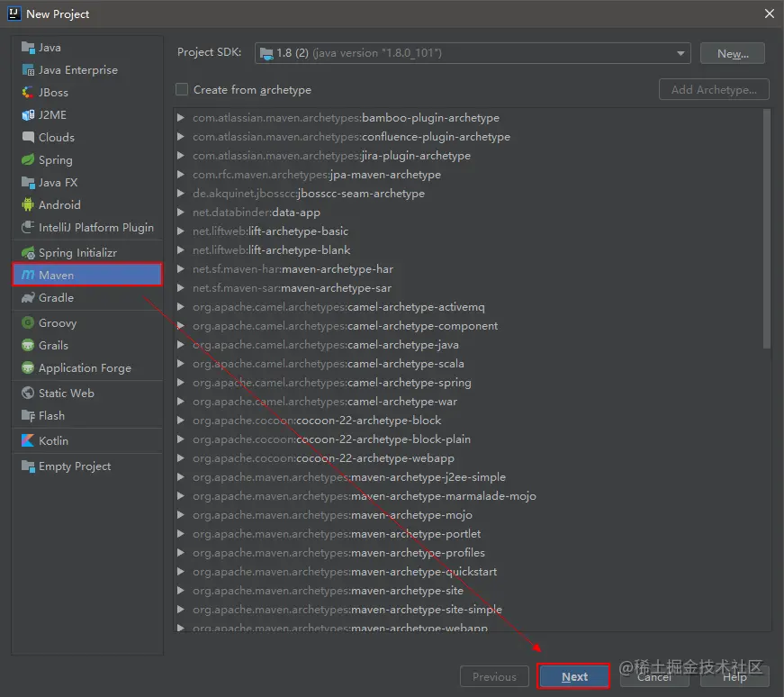Viewport: 784px width, 697px height.
Task: Select lift-archetype-blank row
Action: click(x=469, y=250)
